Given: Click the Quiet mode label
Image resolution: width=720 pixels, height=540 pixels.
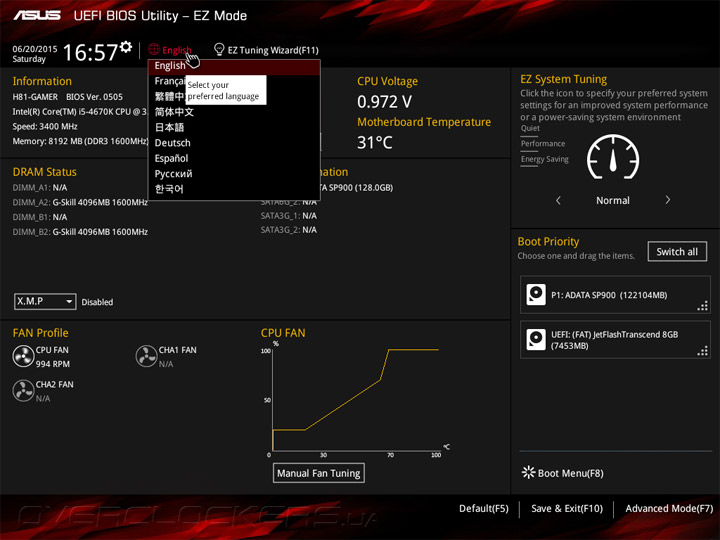Looking at the screenshot, I should 530,128.
